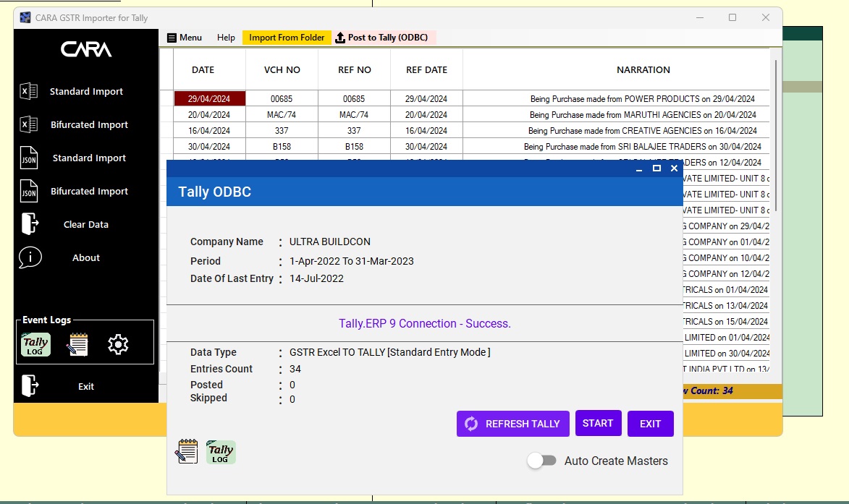Click Tally Log icon in Tally ODBC dialog
The image size is (849, 504).
tap(221, 452)
